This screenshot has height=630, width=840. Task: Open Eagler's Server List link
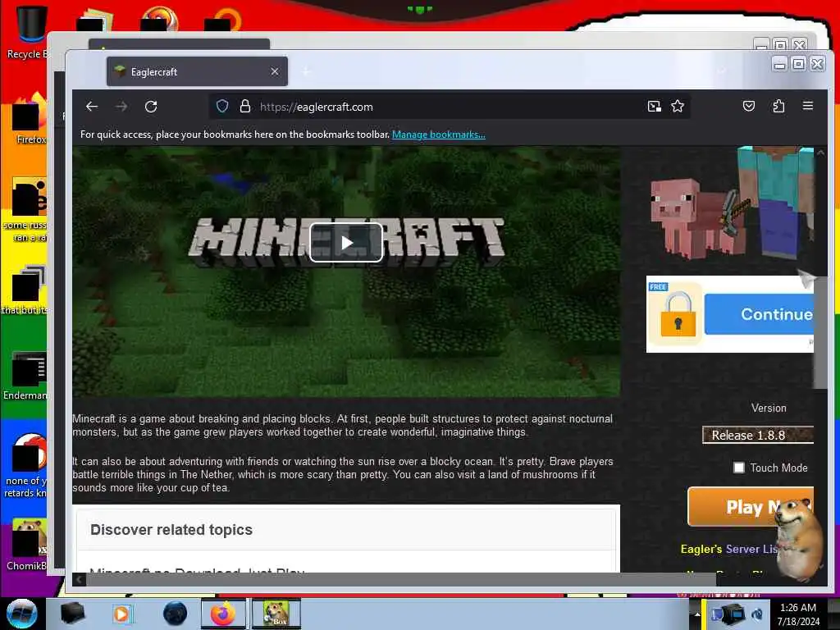coord(728,549)
